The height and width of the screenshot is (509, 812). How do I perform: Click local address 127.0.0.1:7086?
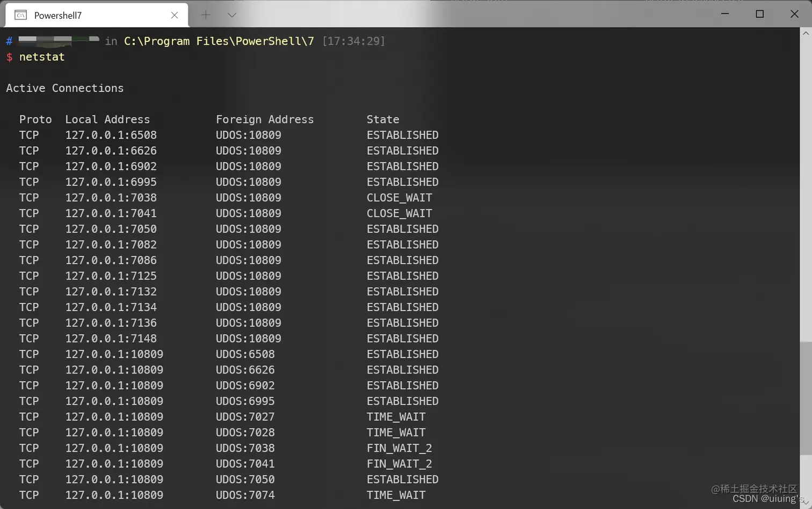click(111, 260)
